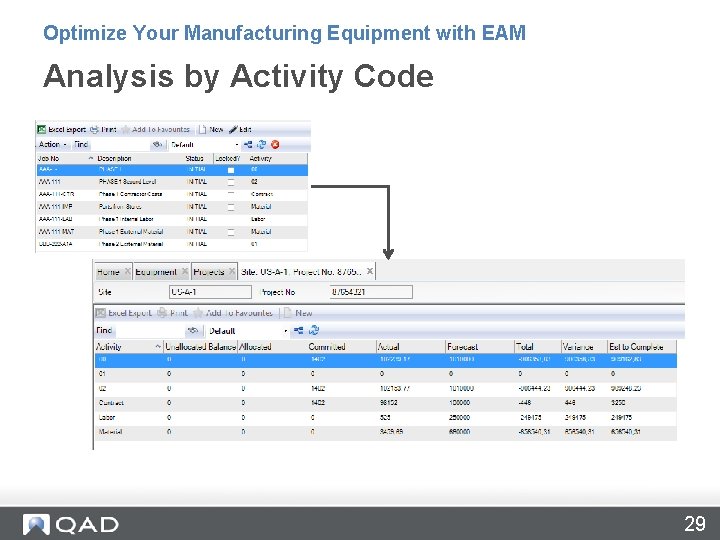Open the Action dropdown menu
This screenshot has width=720, height=540.
[53, 145]
